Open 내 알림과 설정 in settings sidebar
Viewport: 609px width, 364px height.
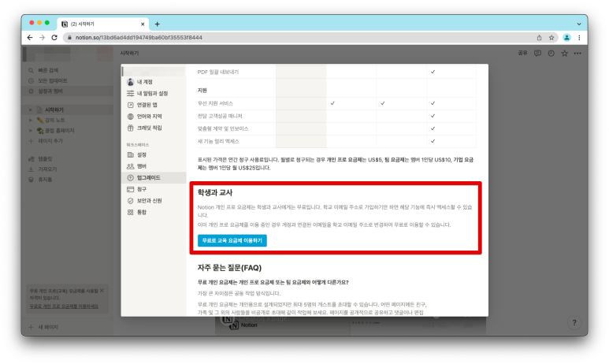(x=151, y=93)
